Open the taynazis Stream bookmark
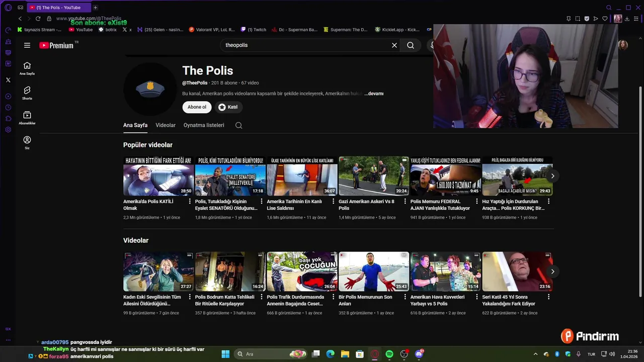The image size is (644, 362). tap(39, 30)
